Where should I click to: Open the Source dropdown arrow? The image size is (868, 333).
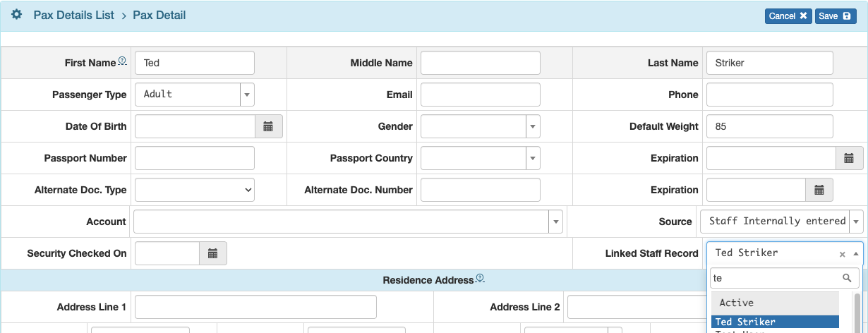point(856,222)
